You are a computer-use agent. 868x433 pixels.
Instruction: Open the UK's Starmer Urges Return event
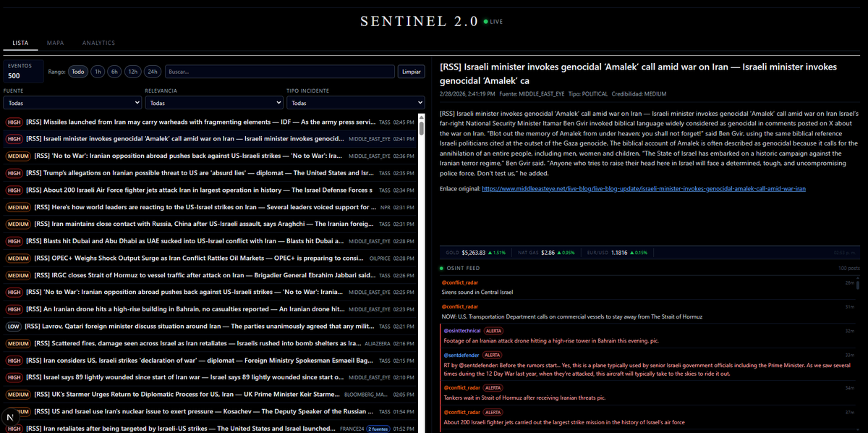(x=210, y=394)
